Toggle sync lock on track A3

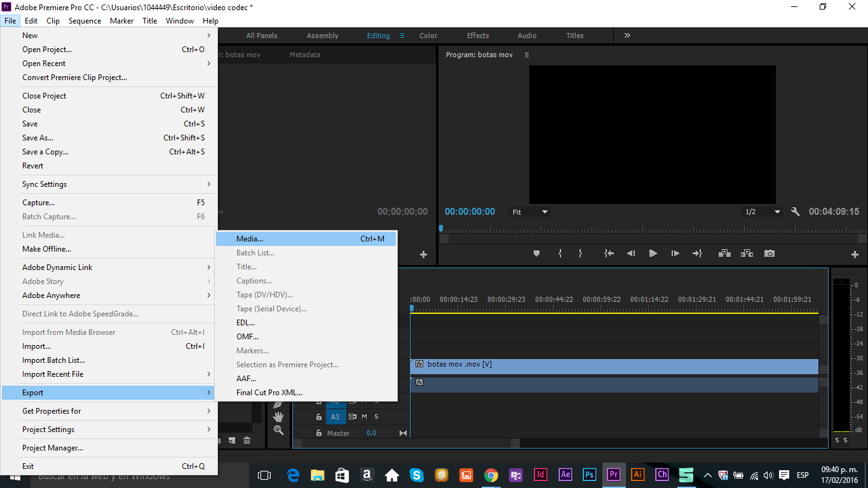352,417
